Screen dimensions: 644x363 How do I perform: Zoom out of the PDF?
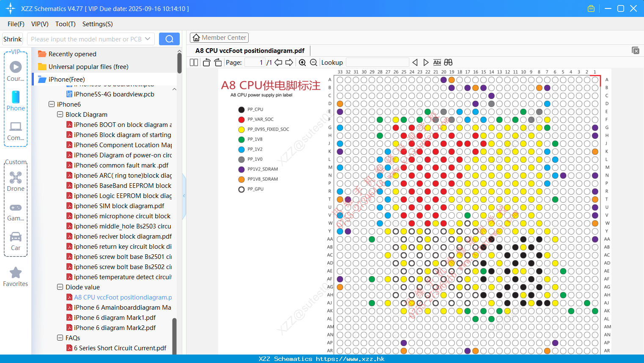click(313, 63)
